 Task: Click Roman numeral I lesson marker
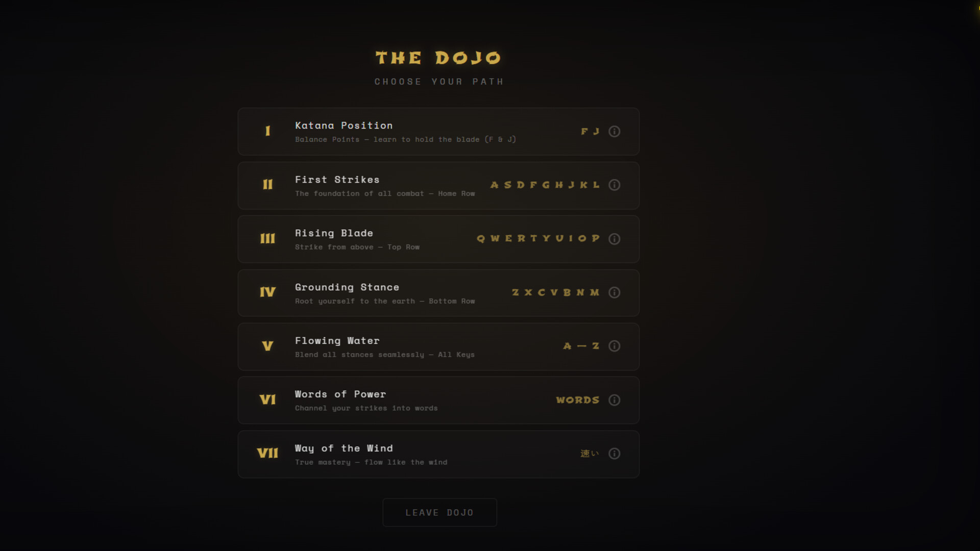267,131
